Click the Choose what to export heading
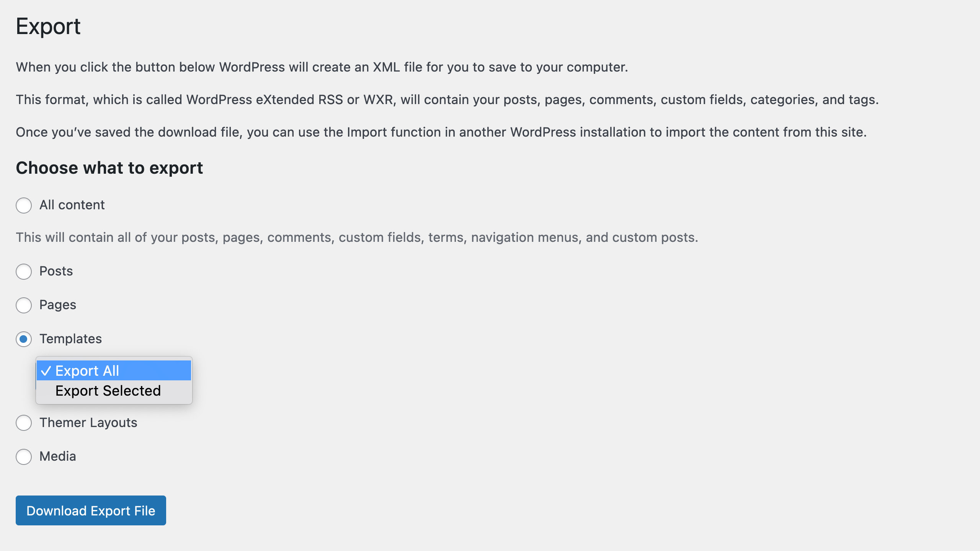980x551 pixels. coord(110,167)
